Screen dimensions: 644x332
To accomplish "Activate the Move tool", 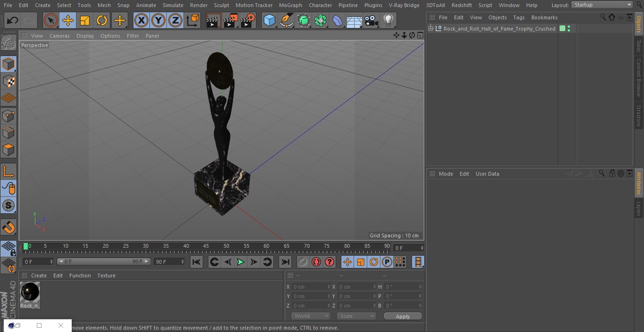I will (67, 20).
